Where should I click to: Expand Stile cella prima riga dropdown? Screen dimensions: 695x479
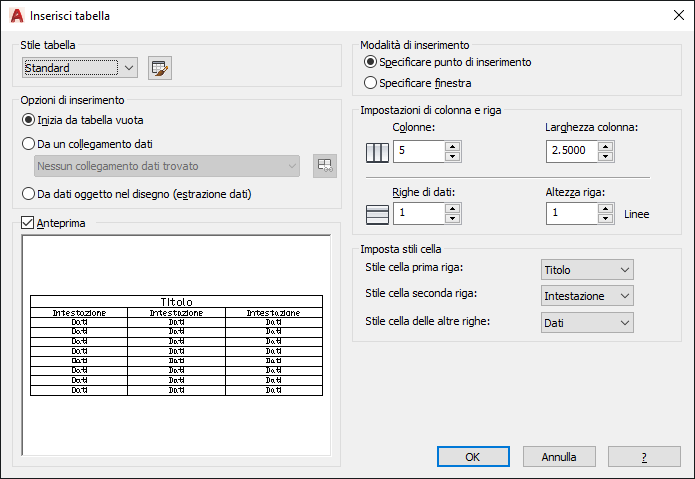point(587,269)
